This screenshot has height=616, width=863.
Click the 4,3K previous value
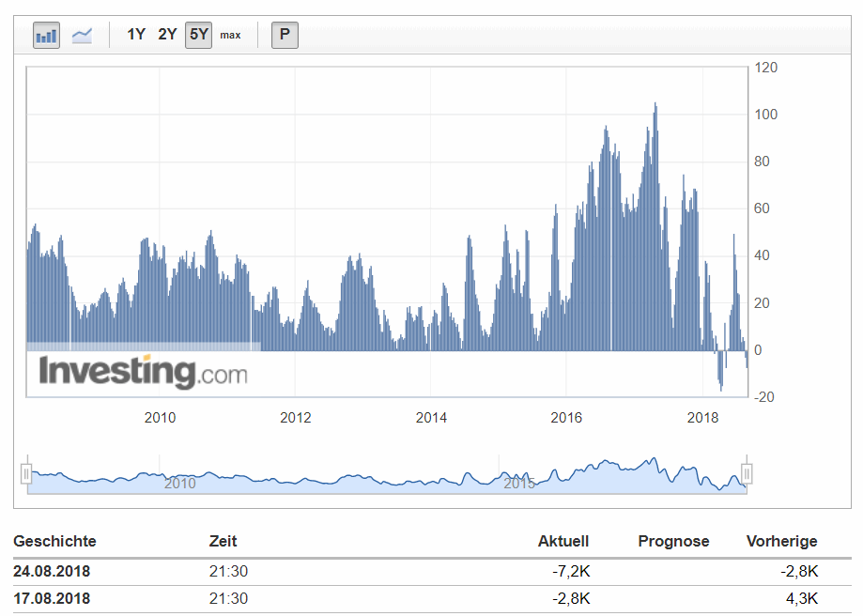[x=802, y=598]
